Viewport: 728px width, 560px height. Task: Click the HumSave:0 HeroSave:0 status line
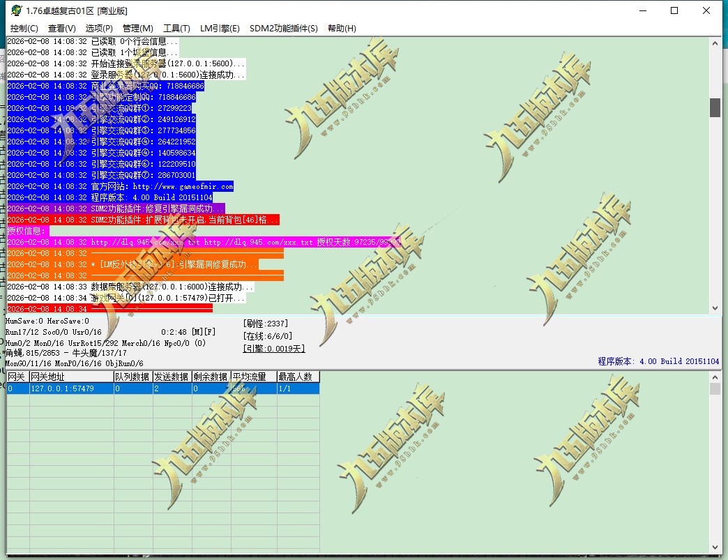(47, 321)
